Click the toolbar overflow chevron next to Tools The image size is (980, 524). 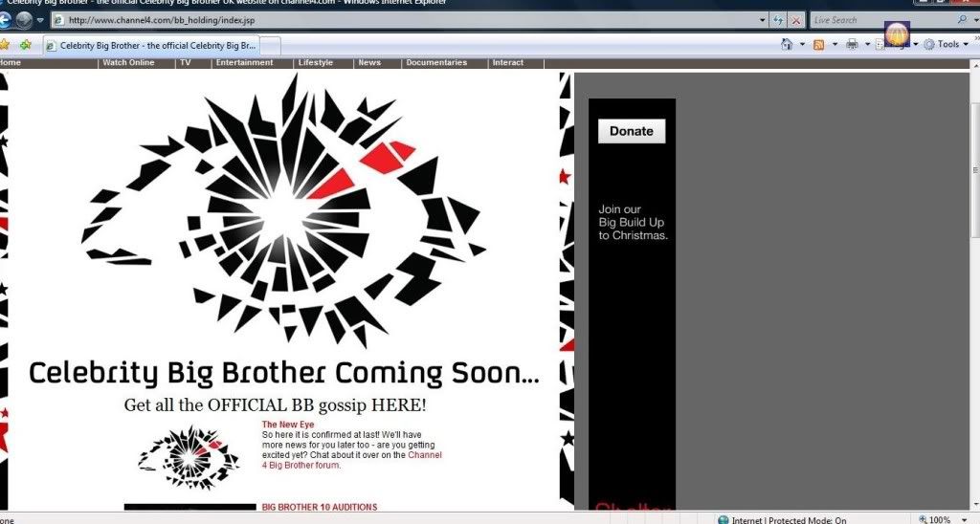pos(976,39)
